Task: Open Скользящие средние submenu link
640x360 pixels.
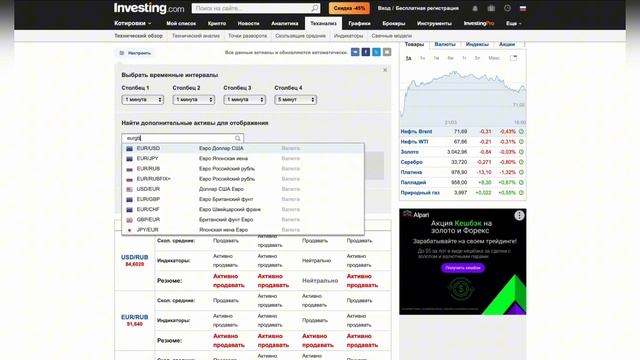Action: [300, 36]
